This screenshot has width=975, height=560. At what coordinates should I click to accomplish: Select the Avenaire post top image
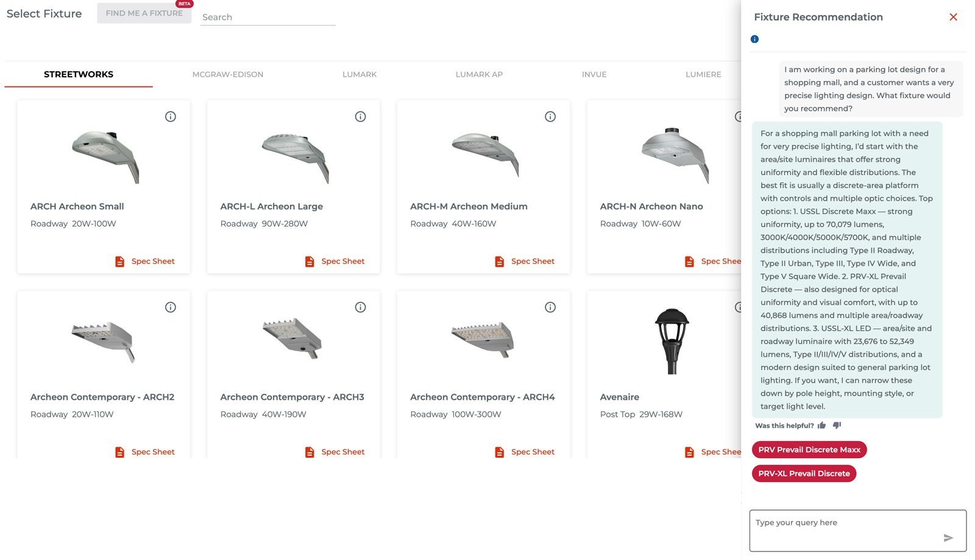coord(672,341)
